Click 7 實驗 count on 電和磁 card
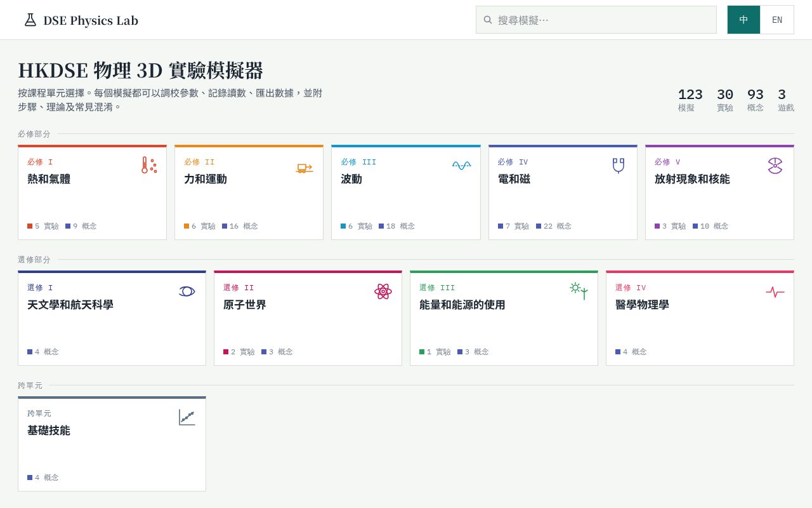 (x=514, y=226)
